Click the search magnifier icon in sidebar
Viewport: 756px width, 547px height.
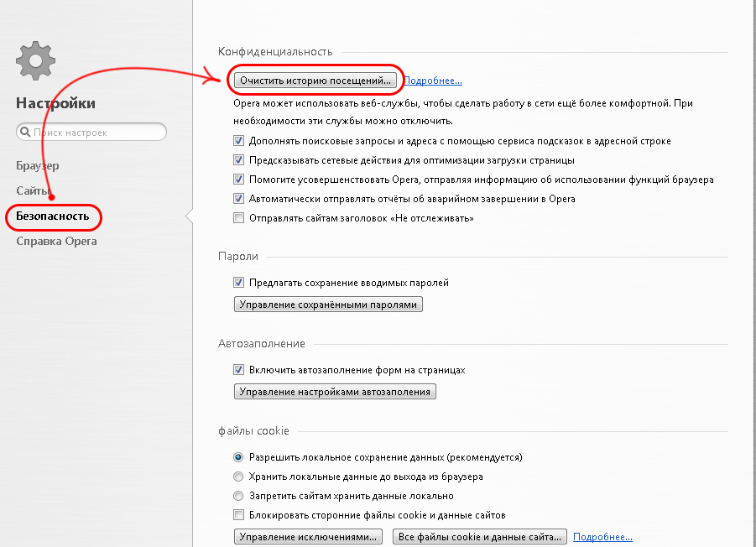pyautogui.click(x=25, y=132)
